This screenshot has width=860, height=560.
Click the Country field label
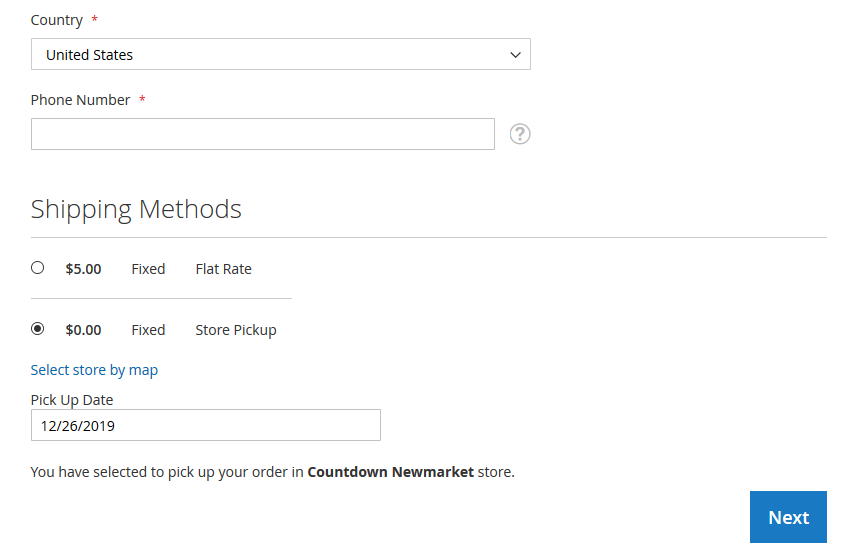click(x=57, y=20)
